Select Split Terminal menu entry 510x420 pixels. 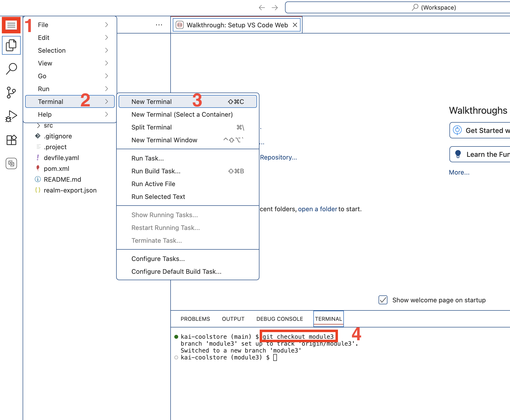tap(151, 127)
